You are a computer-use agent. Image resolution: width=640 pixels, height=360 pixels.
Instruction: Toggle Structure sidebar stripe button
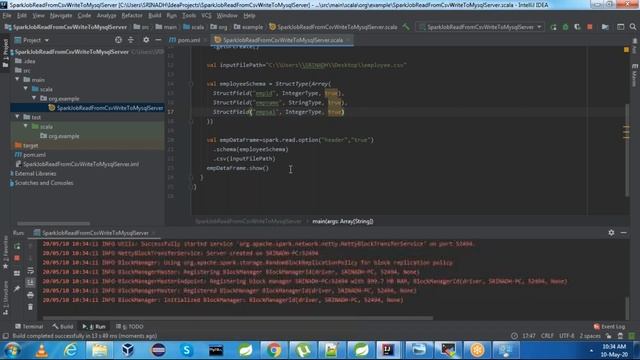(x=5, y=298)
